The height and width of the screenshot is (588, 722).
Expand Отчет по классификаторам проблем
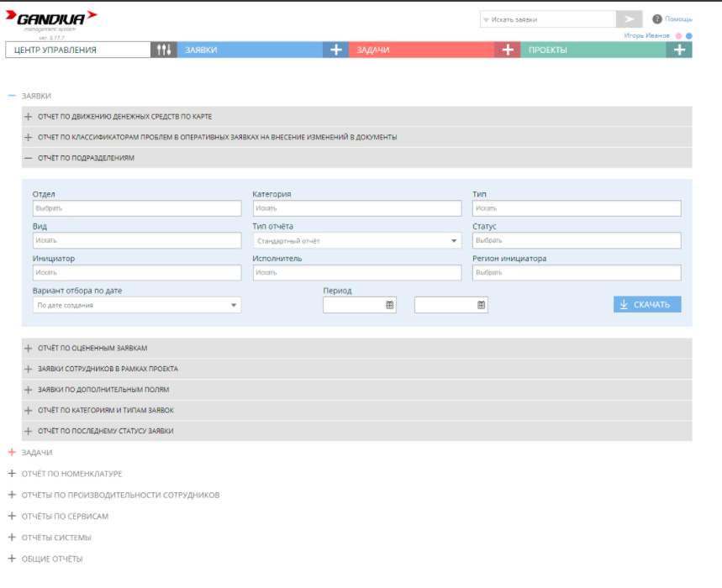357,137
